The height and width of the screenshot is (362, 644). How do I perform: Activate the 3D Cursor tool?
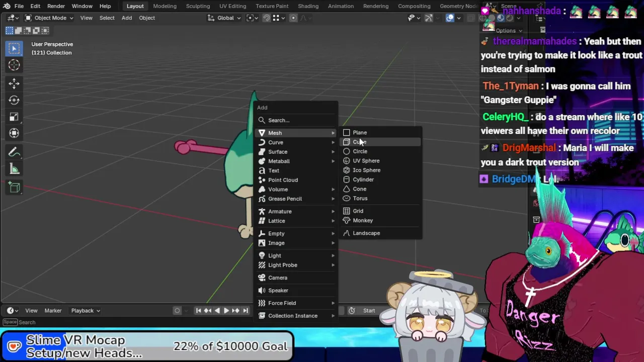coord(14,65)
